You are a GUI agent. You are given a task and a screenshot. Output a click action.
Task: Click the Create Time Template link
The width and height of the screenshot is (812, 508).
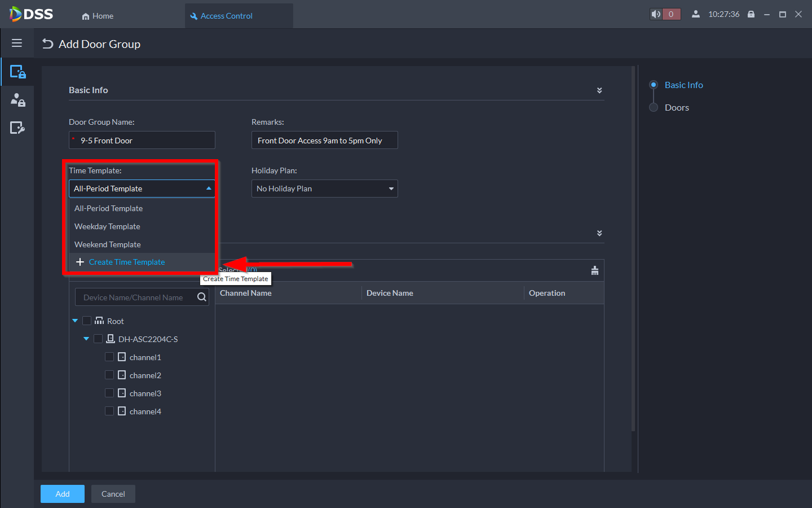point(126,262)
